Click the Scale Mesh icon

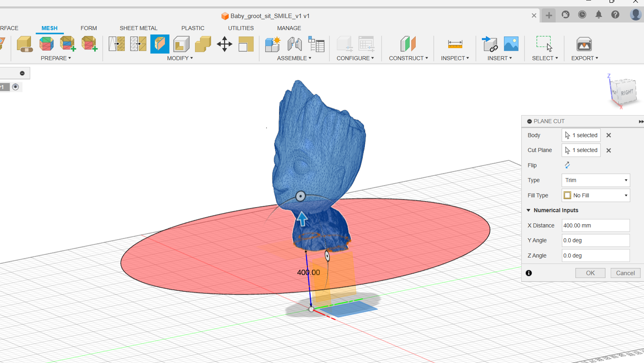(246, 44)
